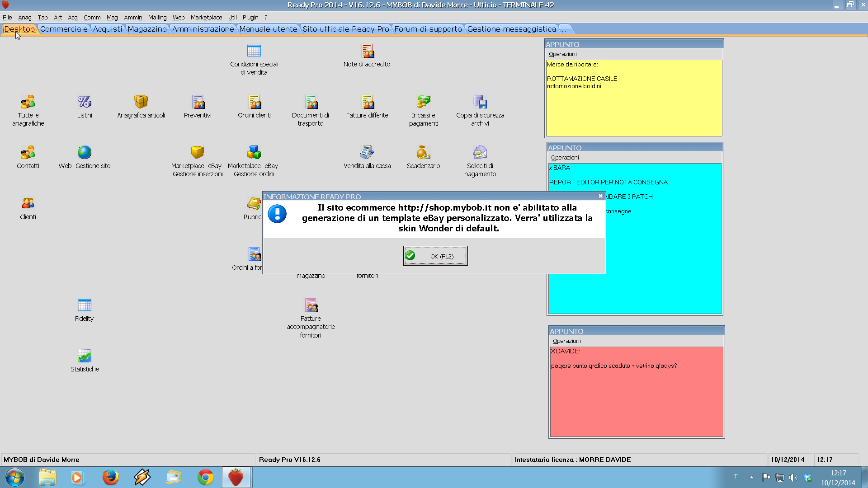Open Windows Explorer from taskbar
The image size is (868, 488).
tap(47, 477)
